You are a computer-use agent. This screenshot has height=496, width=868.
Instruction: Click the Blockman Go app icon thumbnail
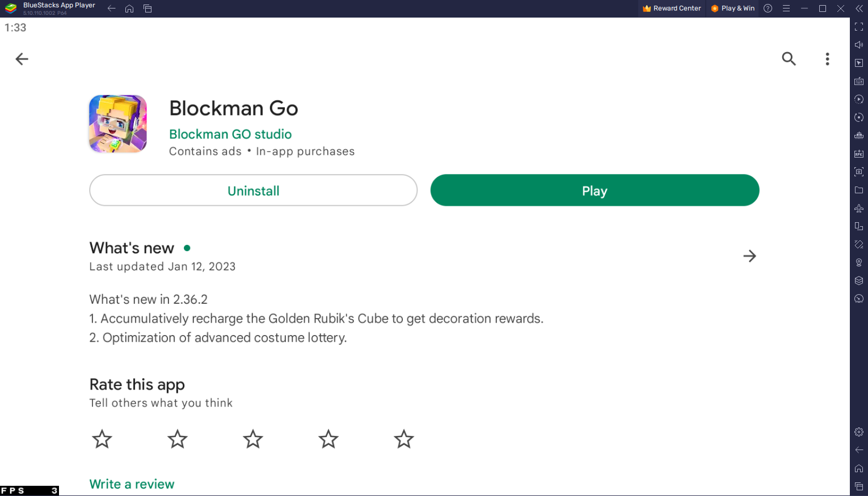[x=118, y=124]
